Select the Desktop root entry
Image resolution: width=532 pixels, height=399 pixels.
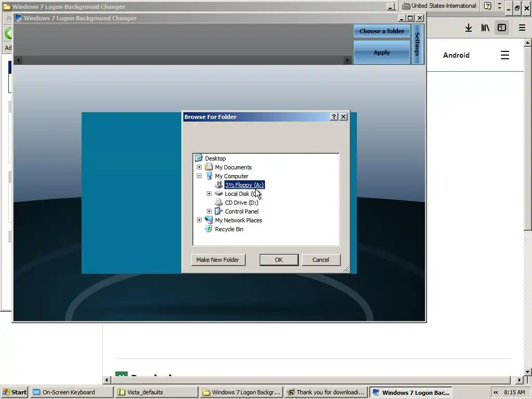point(215,158)
